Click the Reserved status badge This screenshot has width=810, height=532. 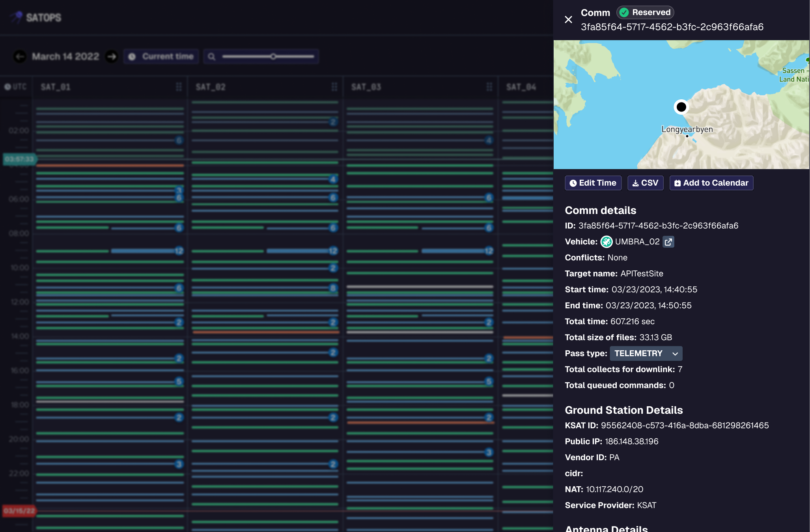pyautogui.click(x=645, y=13)
